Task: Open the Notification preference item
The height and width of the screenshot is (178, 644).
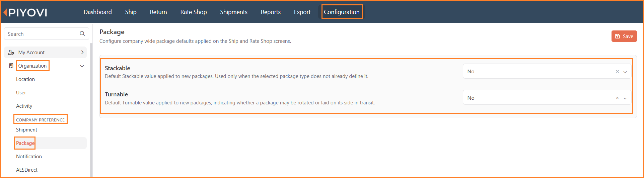Action: coord(29,157)
